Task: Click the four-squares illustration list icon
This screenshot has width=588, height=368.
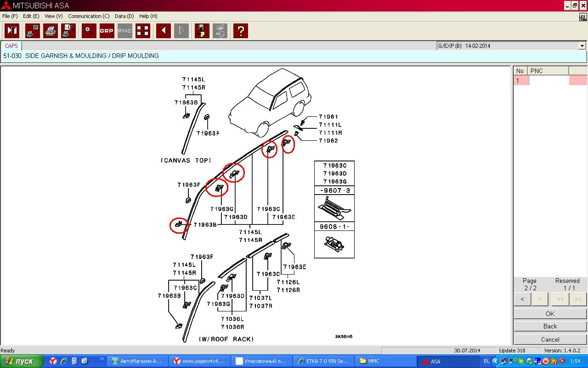Action: pos(142,31)
